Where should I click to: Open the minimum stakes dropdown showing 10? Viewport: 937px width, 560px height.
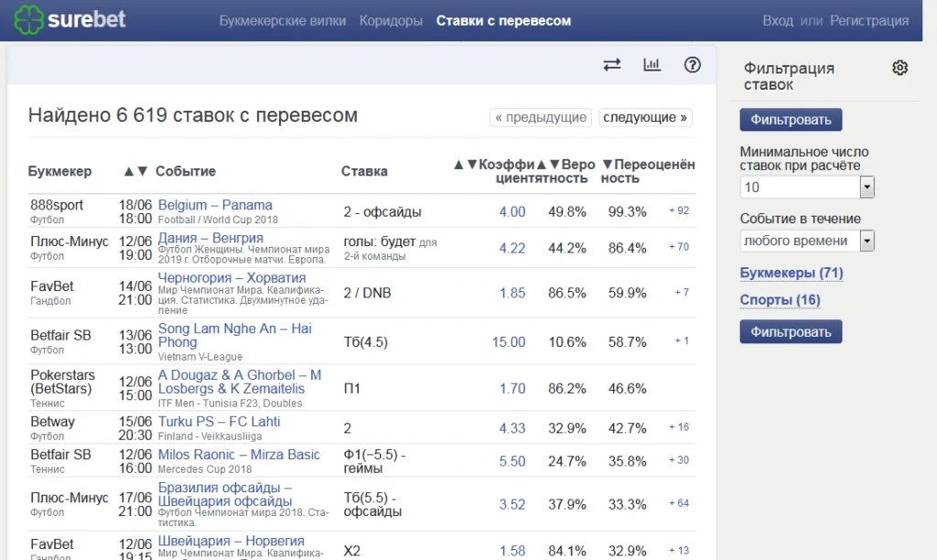click(807, 187)
